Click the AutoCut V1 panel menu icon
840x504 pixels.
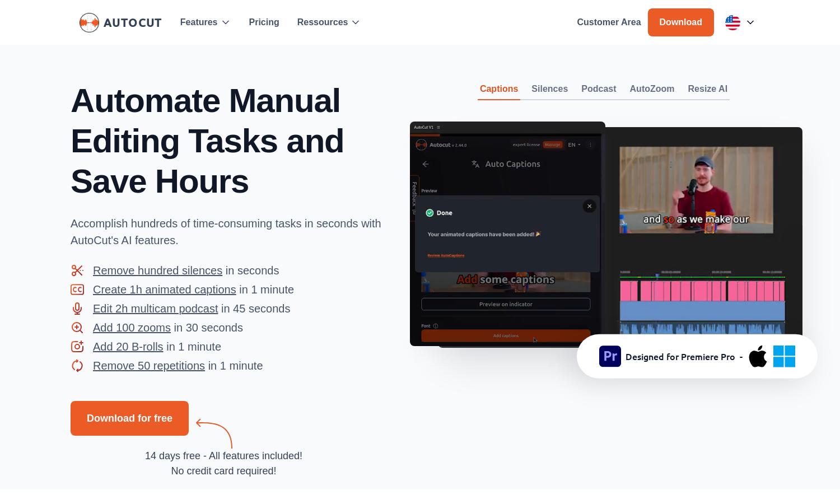point(438,127)
